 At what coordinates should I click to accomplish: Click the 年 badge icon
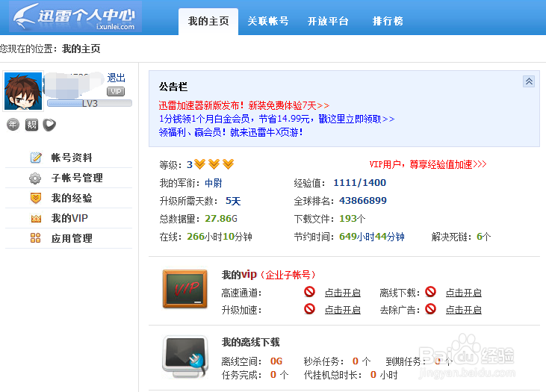(x=13, y=125)
